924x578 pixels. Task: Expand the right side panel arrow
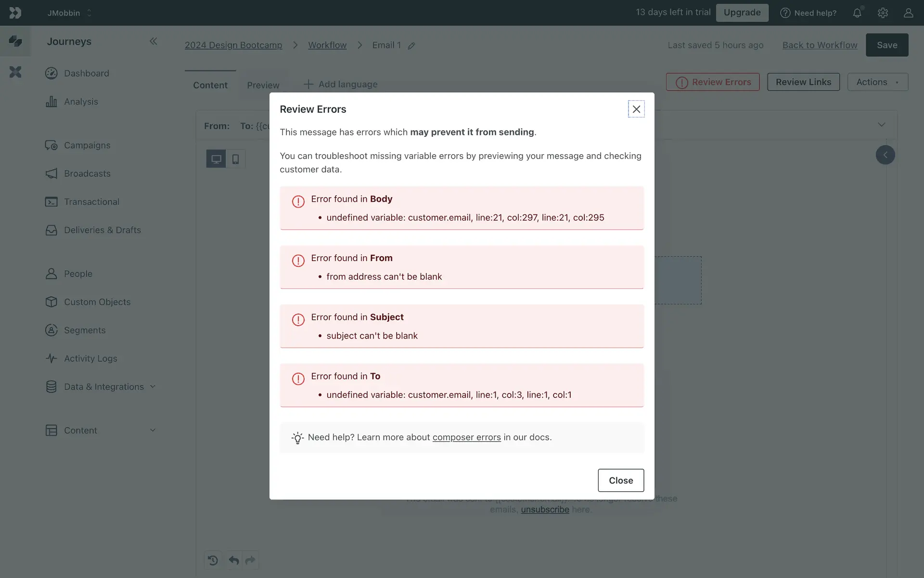pyautogui.click(x=885, y=155)
